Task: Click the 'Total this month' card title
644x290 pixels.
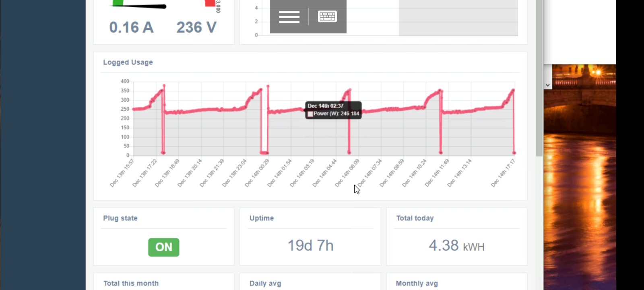Action: pos(131,284)
